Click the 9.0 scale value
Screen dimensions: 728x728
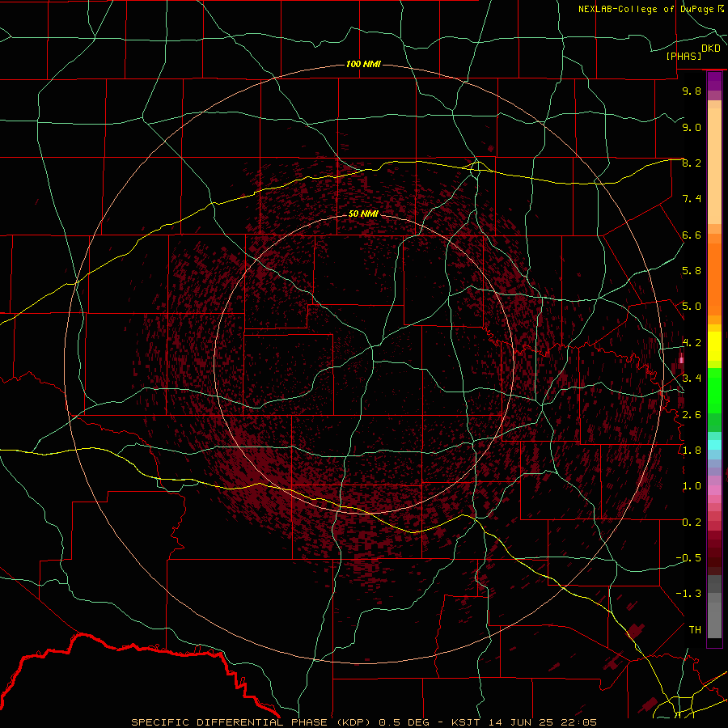692,127
